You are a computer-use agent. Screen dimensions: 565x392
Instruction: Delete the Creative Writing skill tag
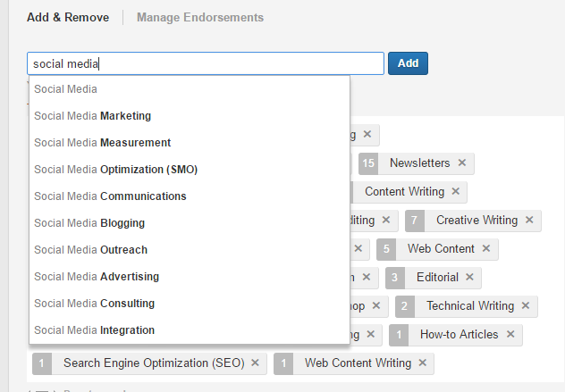(x=529, y=221)
